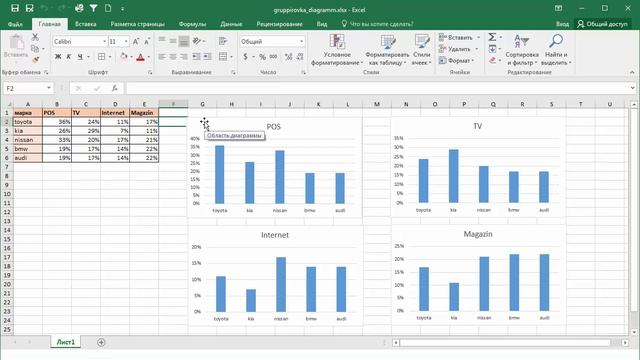Click the Fill down arrow icon

[492, 49]
